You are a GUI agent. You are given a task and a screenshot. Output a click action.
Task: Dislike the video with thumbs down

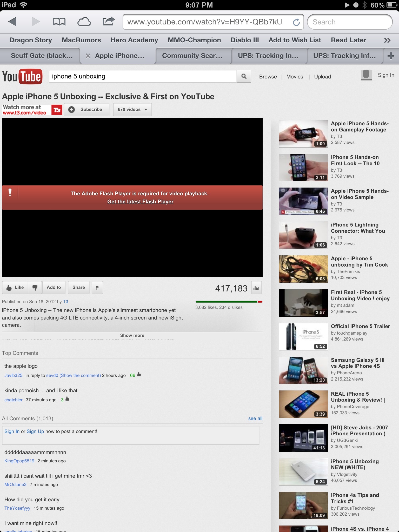pyautogui.click(x=35, y=288)
